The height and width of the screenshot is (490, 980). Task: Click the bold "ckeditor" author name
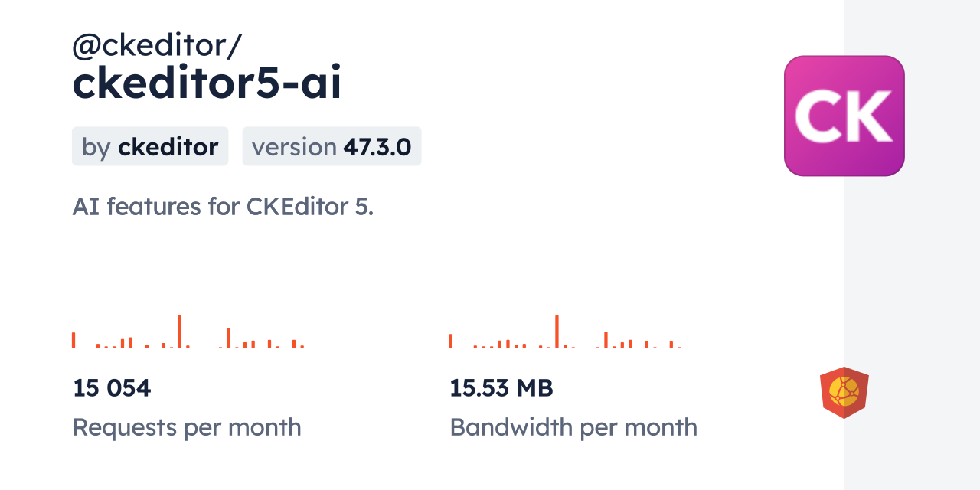click(168, 146)
